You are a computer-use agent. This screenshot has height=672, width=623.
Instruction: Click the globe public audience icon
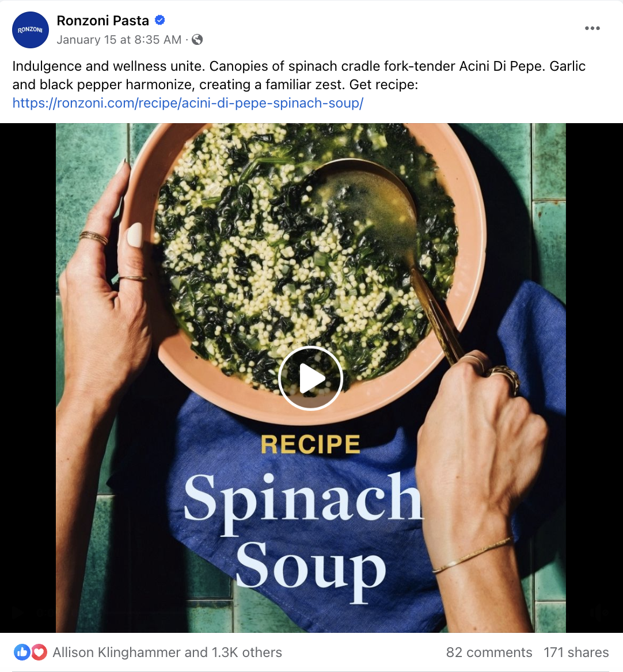197,40
